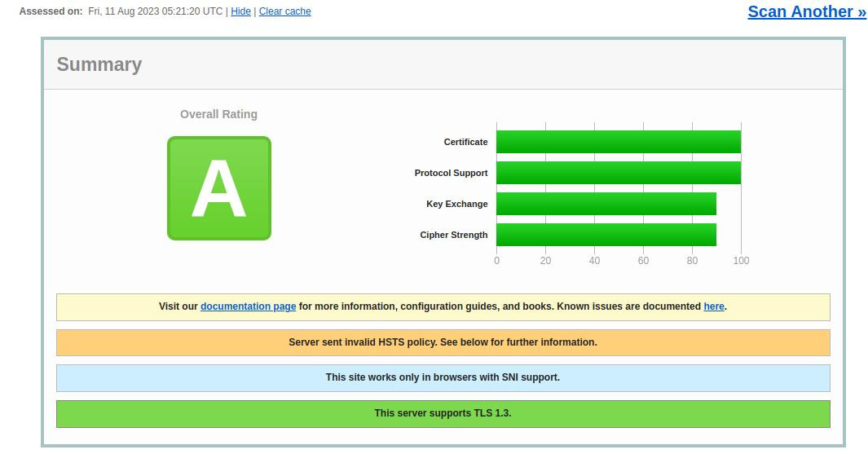The width and height of the screenshot is (868, 454).
Task: Click the Cipher Strength chart label text
Action: (x=453, y=235)
